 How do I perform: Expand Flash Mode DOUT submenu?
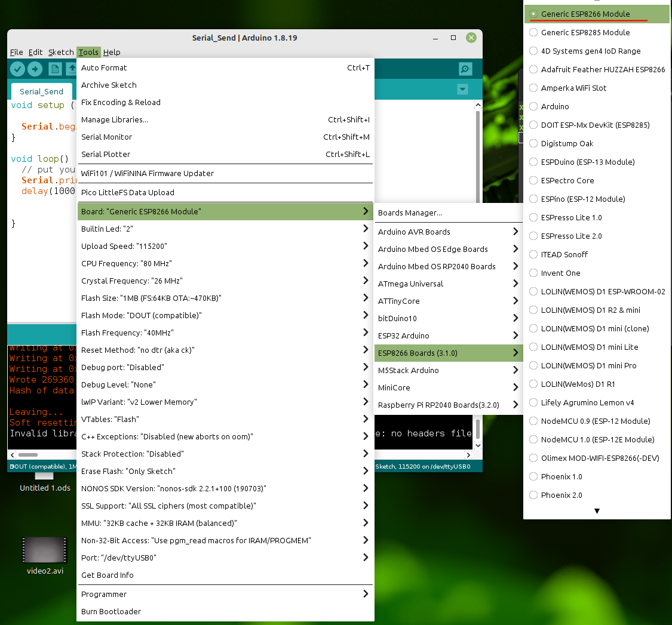point(225,315)
